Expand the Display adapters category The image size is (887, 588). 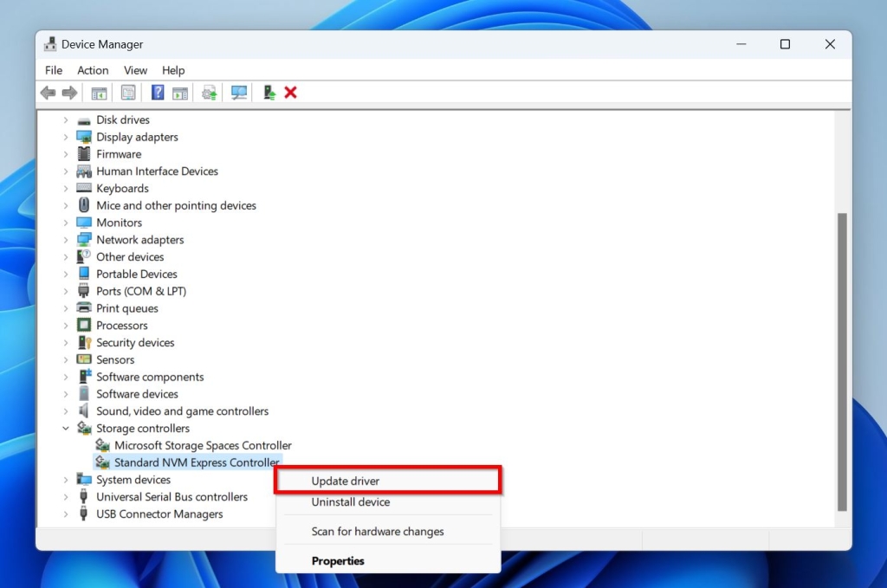tap(67, 137)
